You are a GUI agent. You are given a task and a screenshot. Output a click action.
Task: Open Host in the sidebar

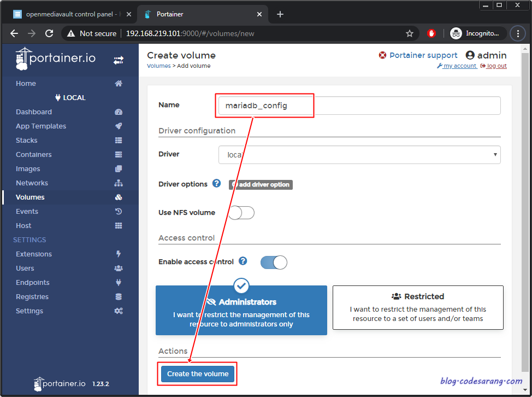pos(23,225)
